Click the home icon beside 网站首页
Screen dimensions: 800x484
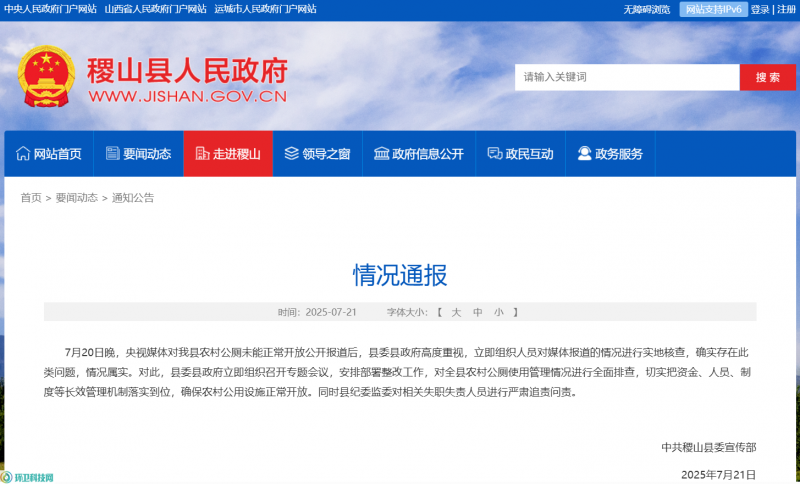tap(23, 154)
